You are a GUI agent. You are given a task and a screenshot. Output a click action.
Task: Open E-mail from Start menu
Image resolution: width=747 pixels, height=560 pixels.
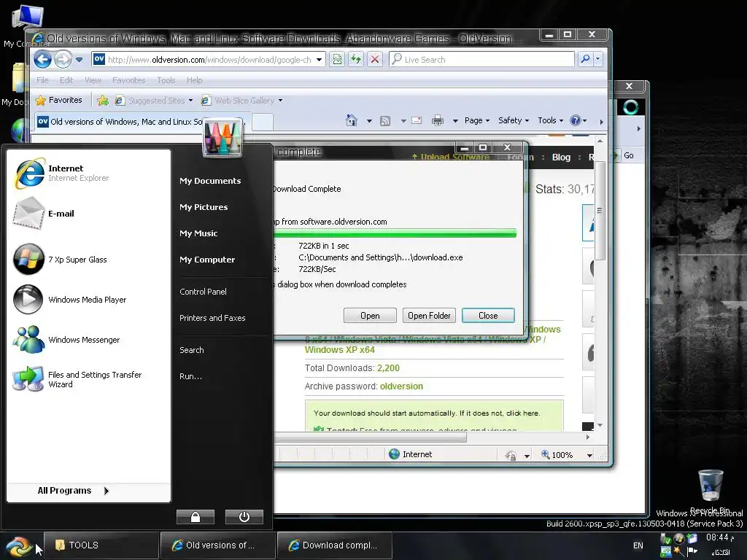click(x=88, y=214)
